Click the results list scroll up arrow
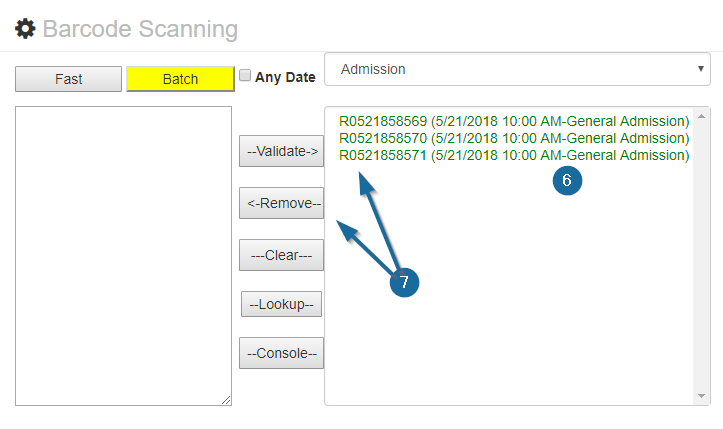This screenshot has width=723, height=429. tap(701, 116)
